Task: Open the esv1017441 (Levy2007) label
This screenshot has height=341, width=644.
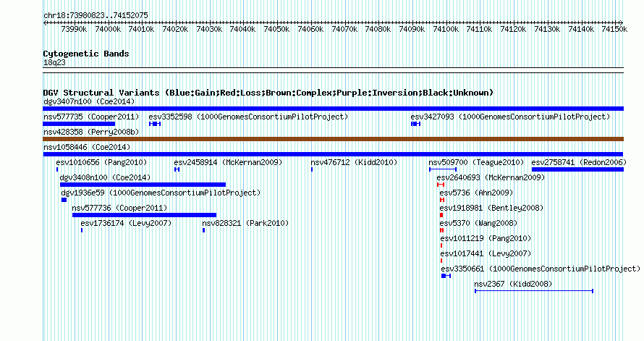Action: click(x=486, y=253)
